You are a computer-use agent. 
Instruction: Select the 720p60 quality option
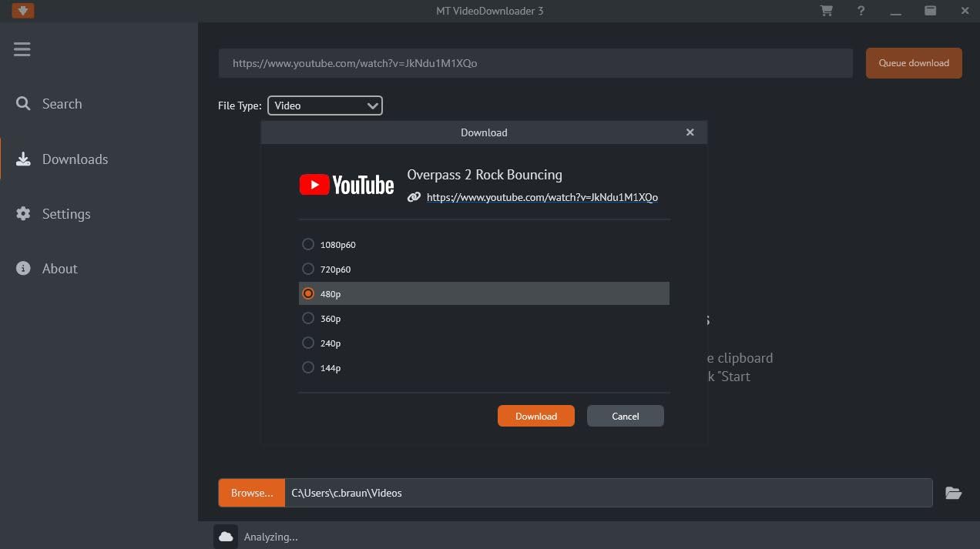point(484,269)
